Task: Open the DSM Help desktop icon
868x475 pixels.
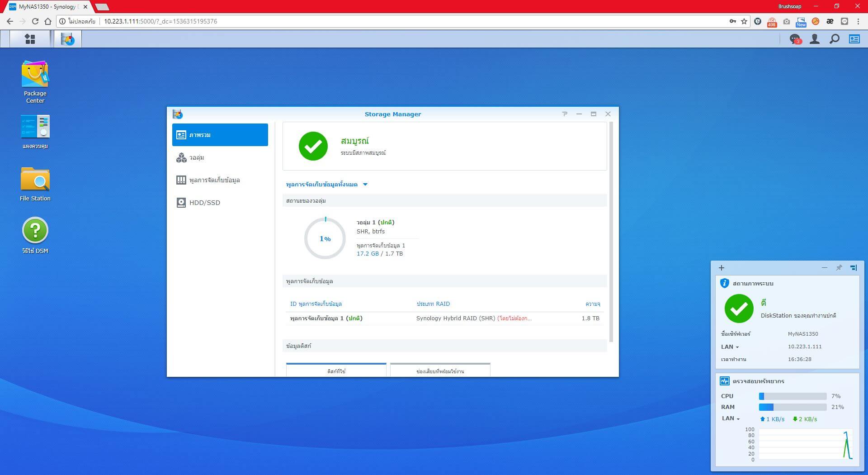Action: pos(35,235)
